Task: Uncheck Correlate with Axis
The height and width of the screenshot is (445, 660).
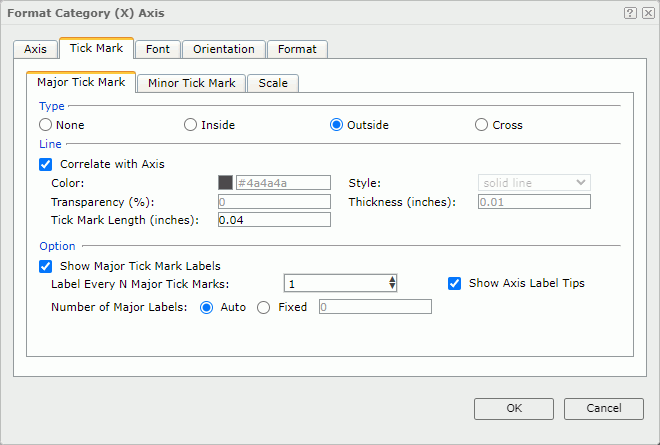Action: [45, 164]
